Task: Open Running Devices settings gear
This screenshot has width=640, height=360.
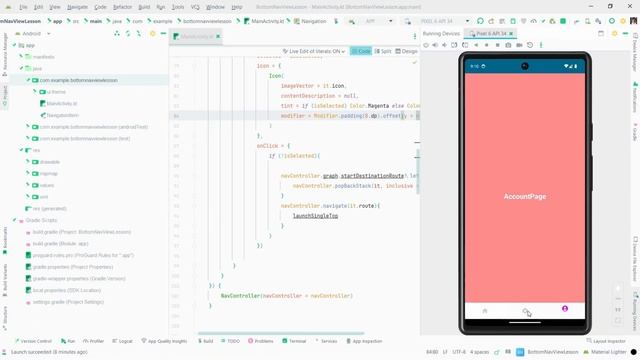Action: click(x=615, y=33)
